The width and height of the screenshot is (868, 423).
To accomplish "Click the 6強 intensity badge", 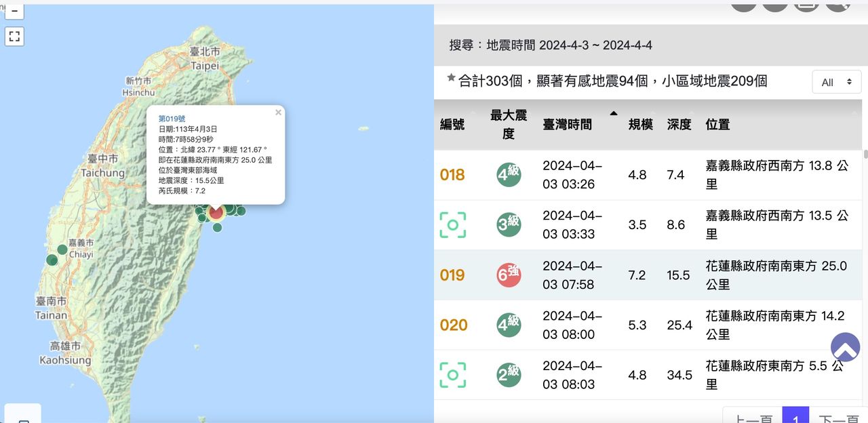I will (509, 275).
